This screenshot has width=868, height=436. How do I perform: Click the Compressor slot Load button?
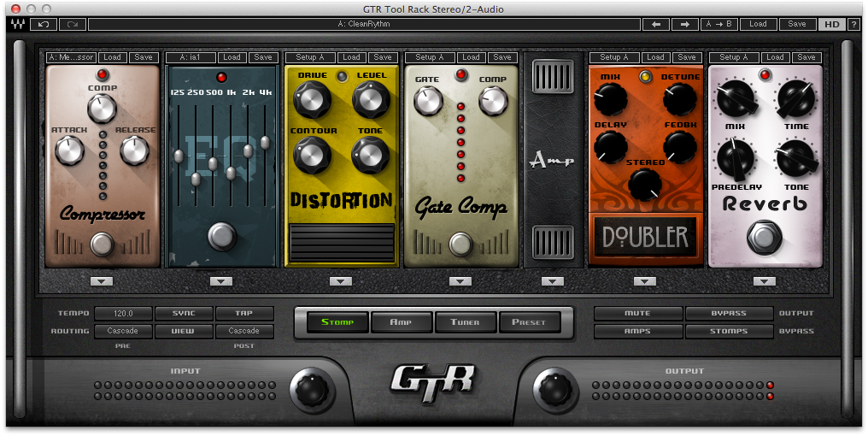point(113,57)
